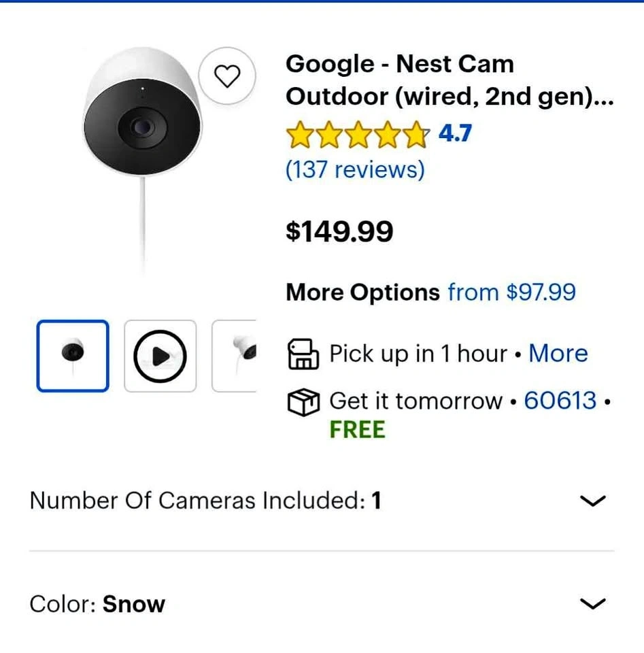Viewport: 644px width, 653px height.
Task: Click the shipping box icon
Action: pos(303,402)
